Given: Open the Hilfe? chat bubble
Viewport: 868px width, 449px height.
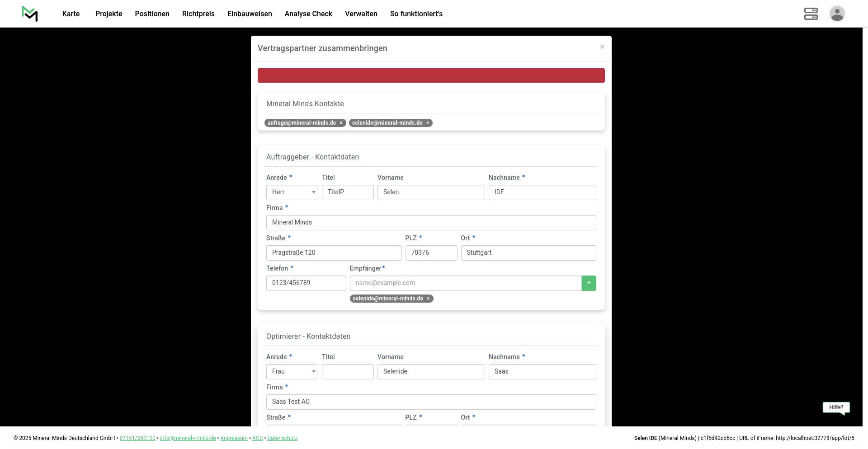Looking at the screenshot, I should (x=836, y=407).
